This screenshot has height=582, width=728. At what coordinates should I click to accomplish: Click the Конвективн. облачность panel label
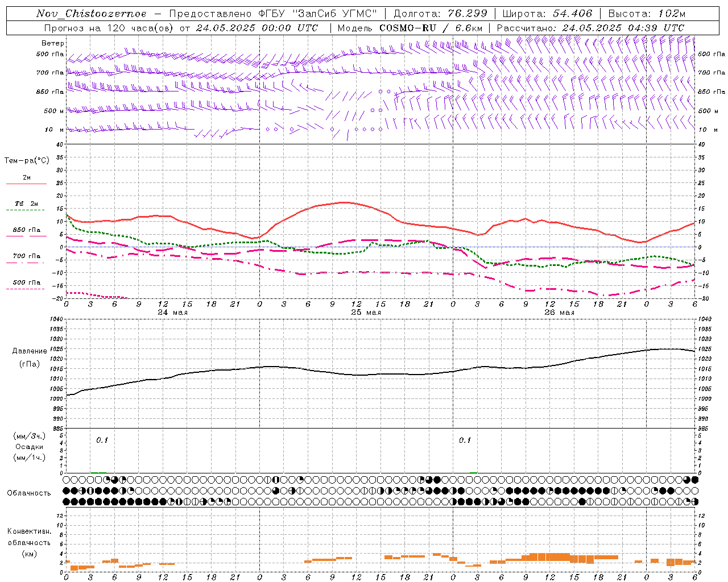pyautogui.click(x=29, y=537)
